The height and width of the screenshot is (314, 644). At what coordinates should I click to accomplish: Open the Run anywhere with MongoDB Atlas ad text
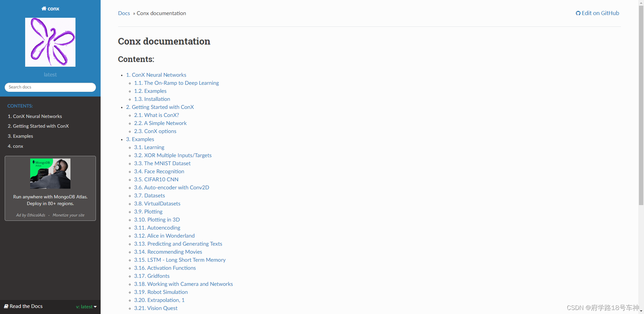coord(50,200)
